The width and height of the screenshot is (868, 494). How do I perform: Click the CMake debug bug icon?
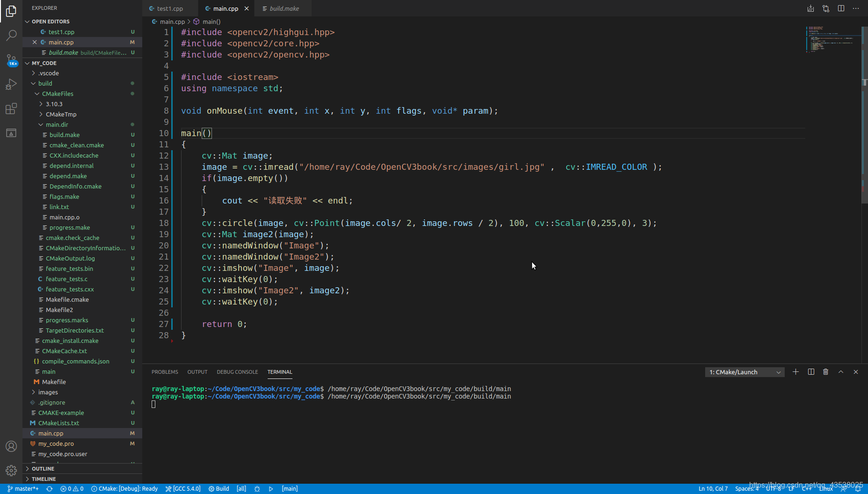tap(257, 489)
